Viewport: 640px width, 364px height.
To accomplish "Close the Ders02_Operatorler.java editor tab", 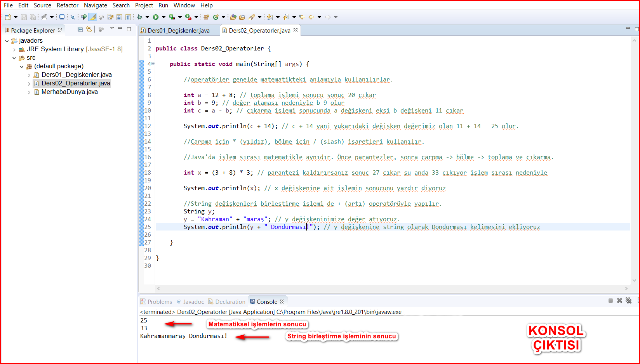I will (296, 30).
